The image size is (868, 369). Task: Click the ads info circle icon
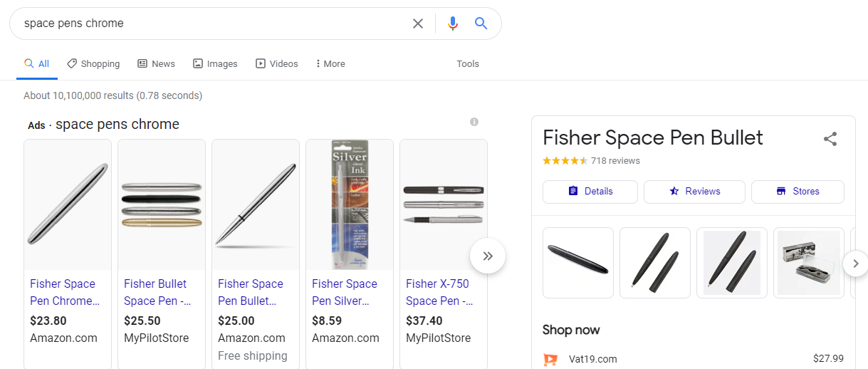tap(474, 122)
